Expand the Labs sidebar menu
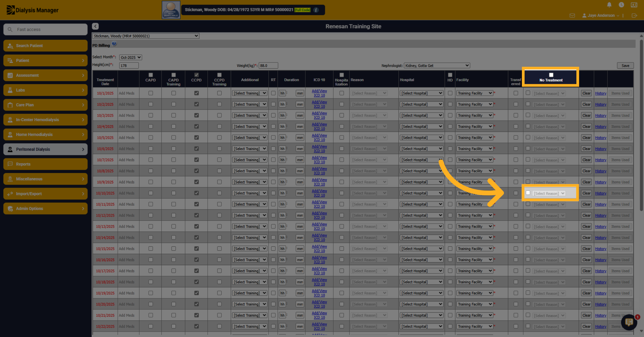644x337 pixels. tap(45, 90)
